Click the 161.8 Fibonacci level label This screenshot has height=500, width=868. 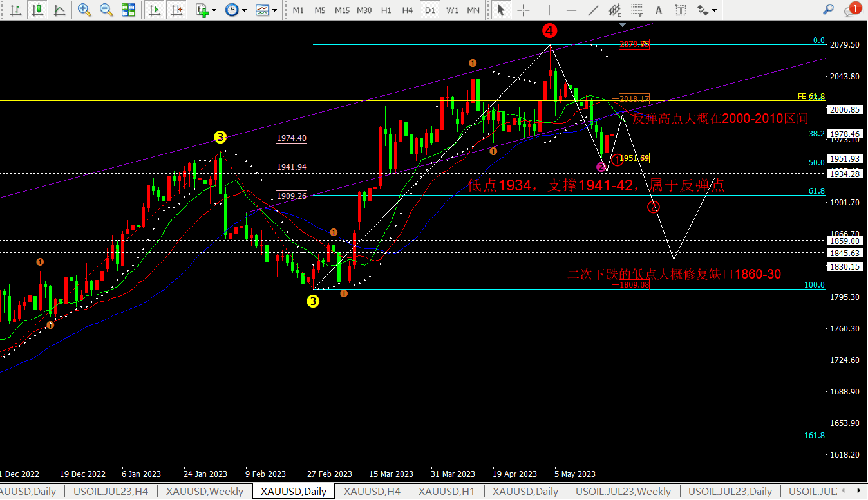814,436
